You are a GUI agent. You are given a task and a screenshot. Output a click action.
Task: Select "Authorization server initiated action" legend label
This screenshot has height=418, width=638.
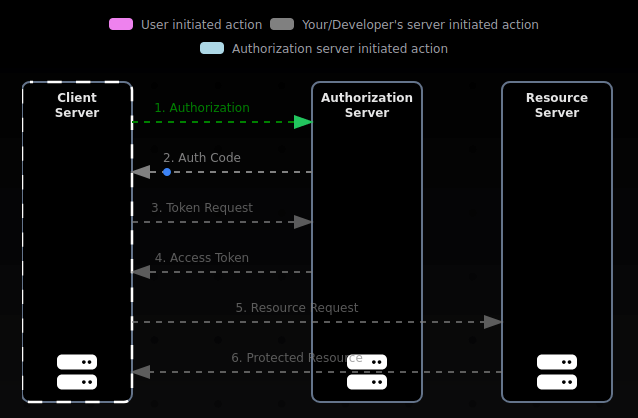(x=340, y=48)
